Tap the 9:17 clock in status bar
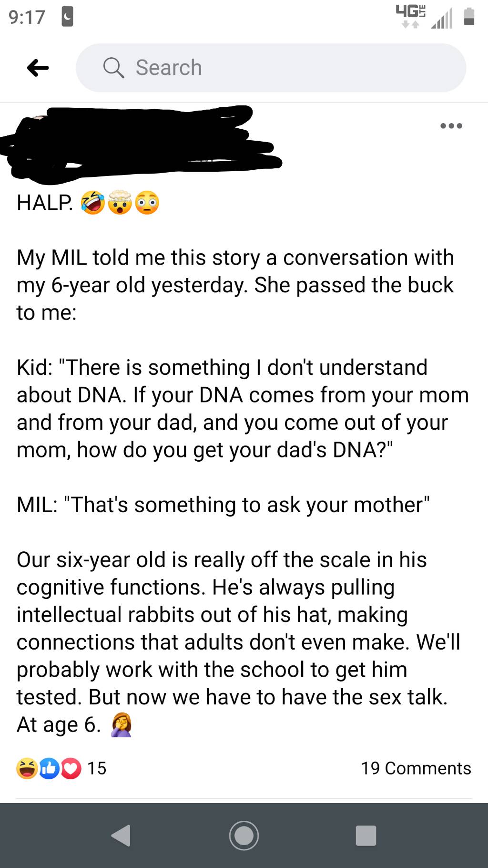Viewport: 488px width, 868px height. pos(27,17)
